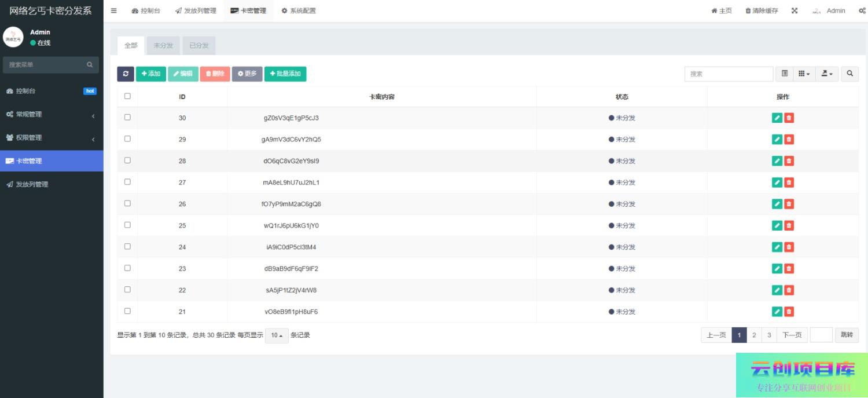Open the page size 10 dropdown

277,335
